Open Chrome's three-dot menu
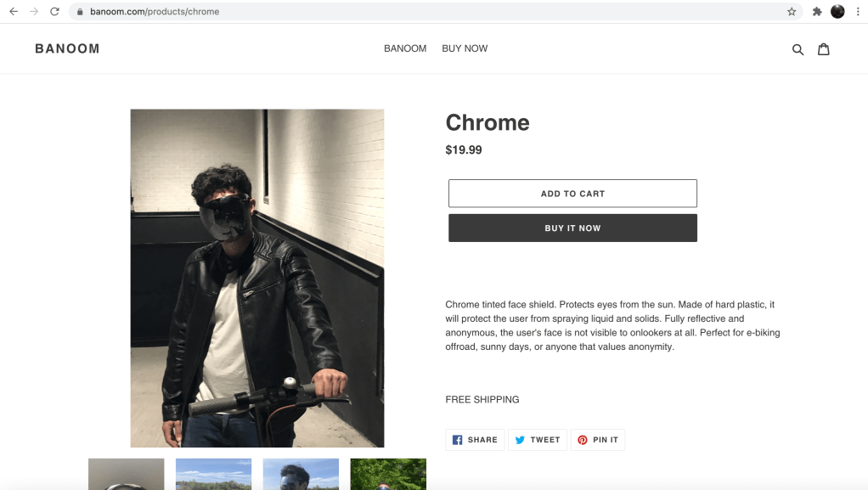868x490 pixels. click(858, 12)
